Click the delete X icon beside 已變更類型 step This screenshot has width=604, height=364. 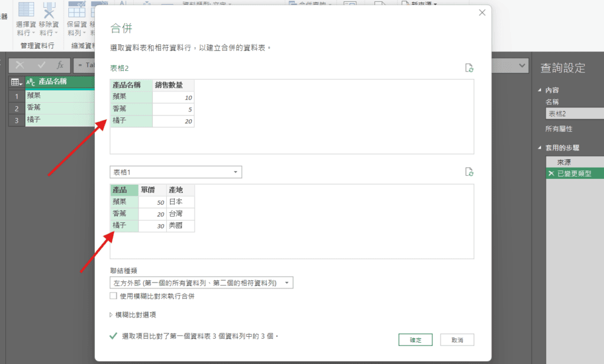[x=551, y=173]
